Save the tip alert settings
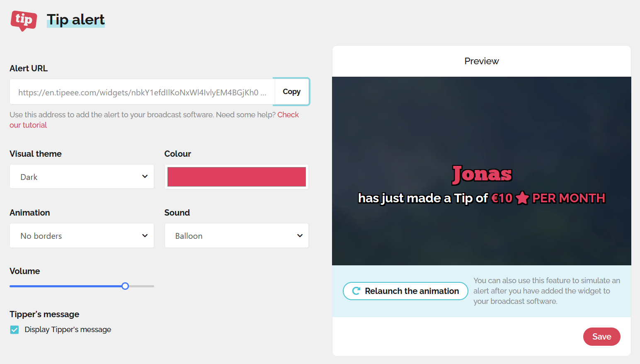 click(601, 337)
